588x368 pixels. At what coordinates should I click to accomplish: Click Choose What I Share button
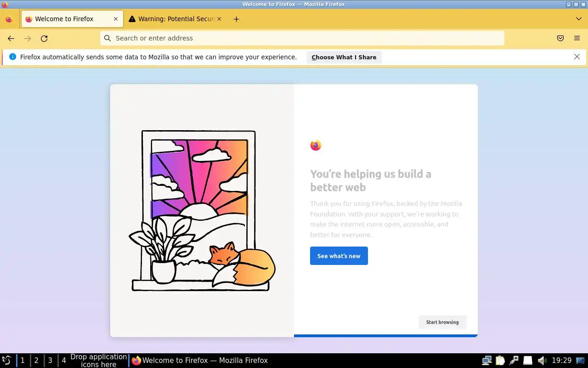(344, 57)
